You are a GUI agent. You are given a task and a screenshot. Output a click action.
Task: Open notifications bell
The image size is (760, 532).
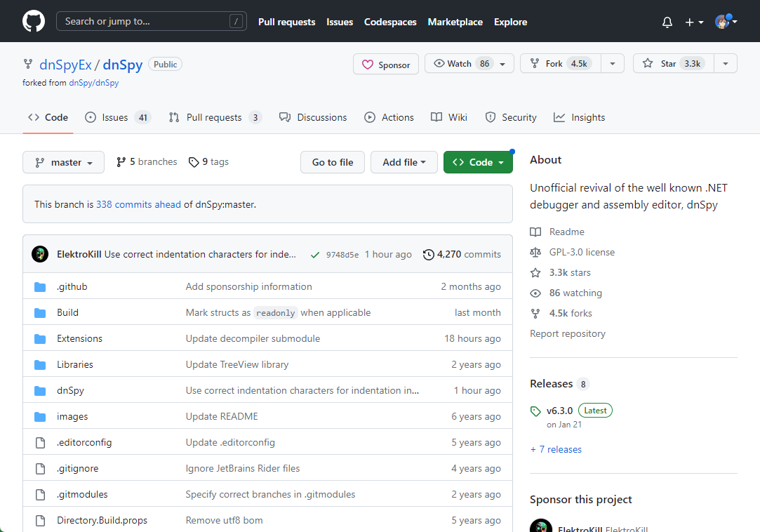click(x=667, y=22)
